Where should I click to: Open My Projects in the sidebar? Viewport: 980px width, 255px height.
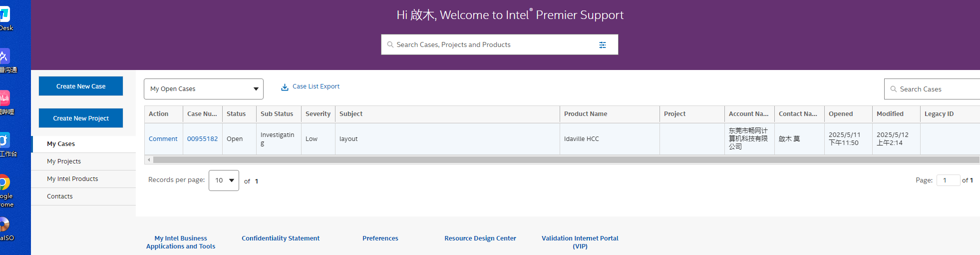pyautogui.click(x=83, y=161)
